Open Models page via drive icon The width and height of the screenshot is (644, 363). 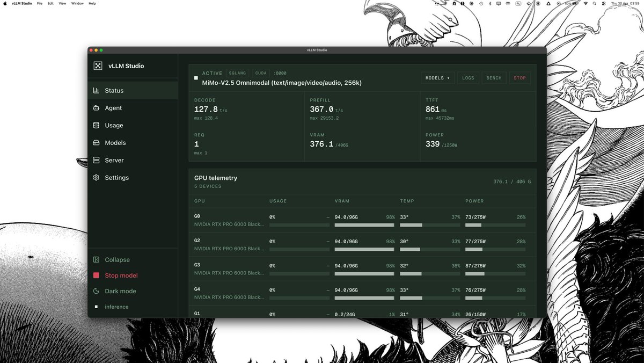[x=96, y=143]
